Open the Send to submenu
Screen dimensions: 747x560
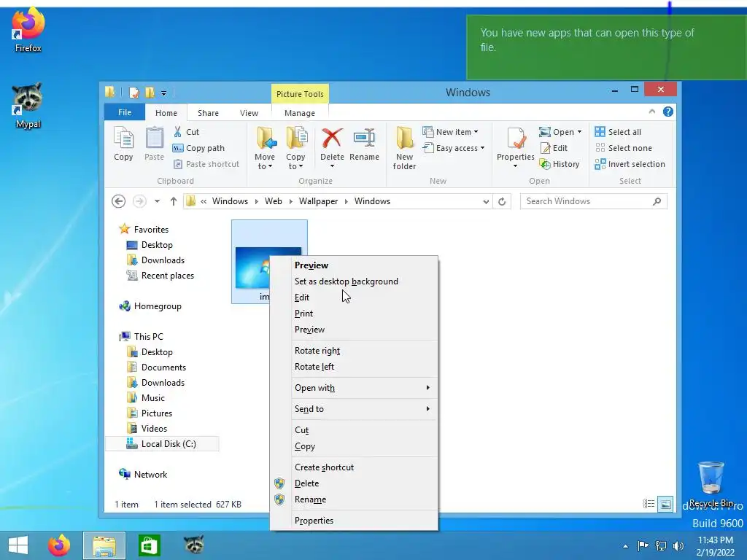354,408
